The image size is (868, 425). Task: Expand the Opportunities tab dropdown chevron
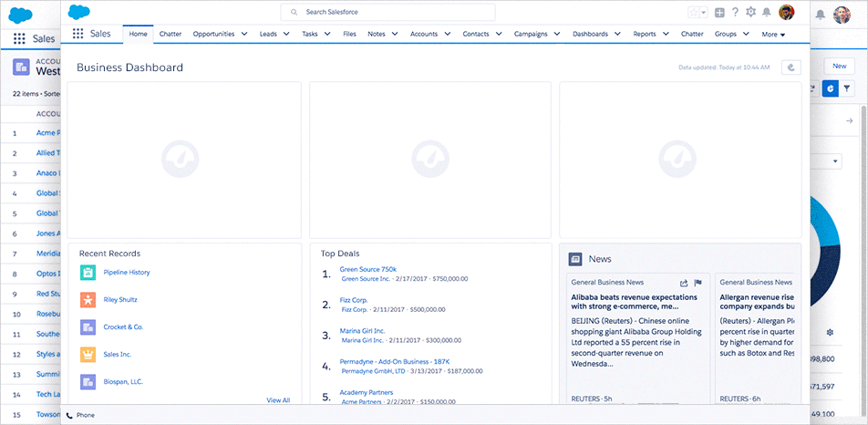coord(244,34)
